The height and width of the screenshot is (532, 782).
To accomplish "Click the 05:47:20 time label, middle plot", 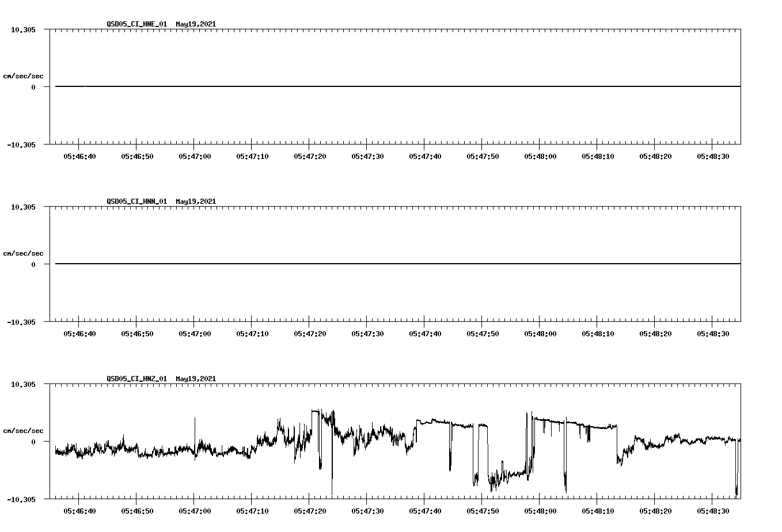I will coord(310,332).
